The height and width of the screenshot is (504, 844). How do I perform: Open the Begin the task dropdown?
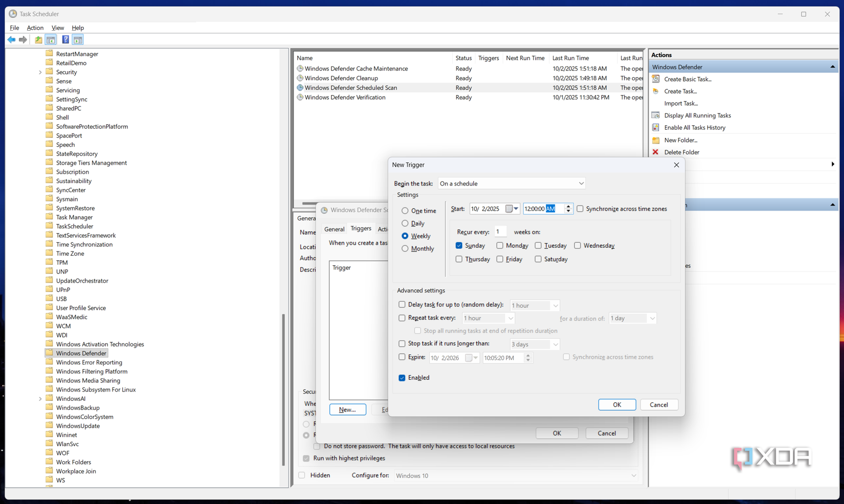pos(580,183)
